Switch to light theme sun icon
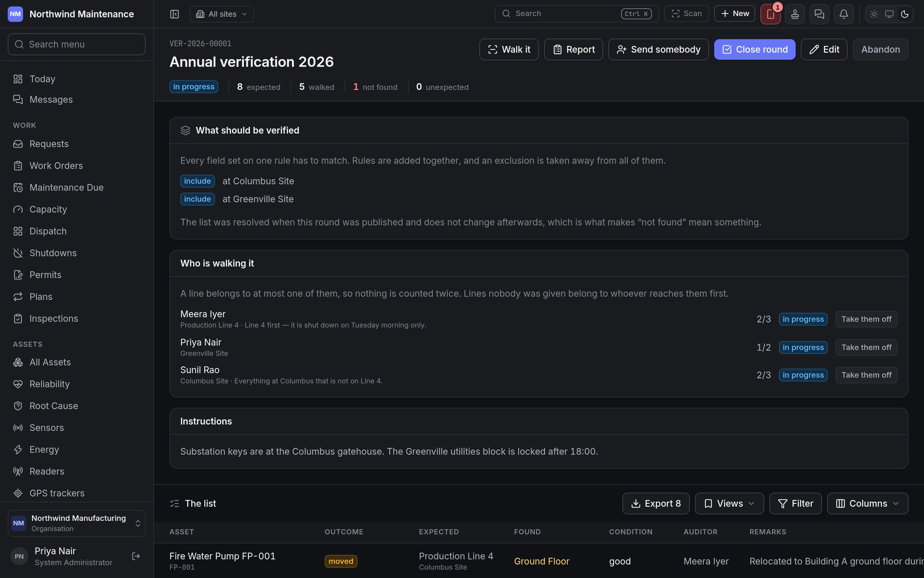Viewport: 924px width, 578px height. (x=874, y=14)
